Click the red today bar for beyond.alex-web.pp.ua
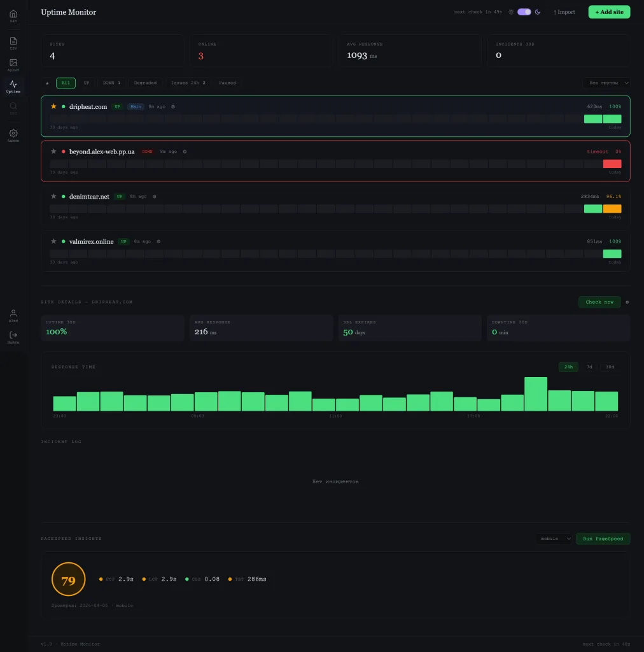This screenshot has height=652, width=644. click(612, 164)
